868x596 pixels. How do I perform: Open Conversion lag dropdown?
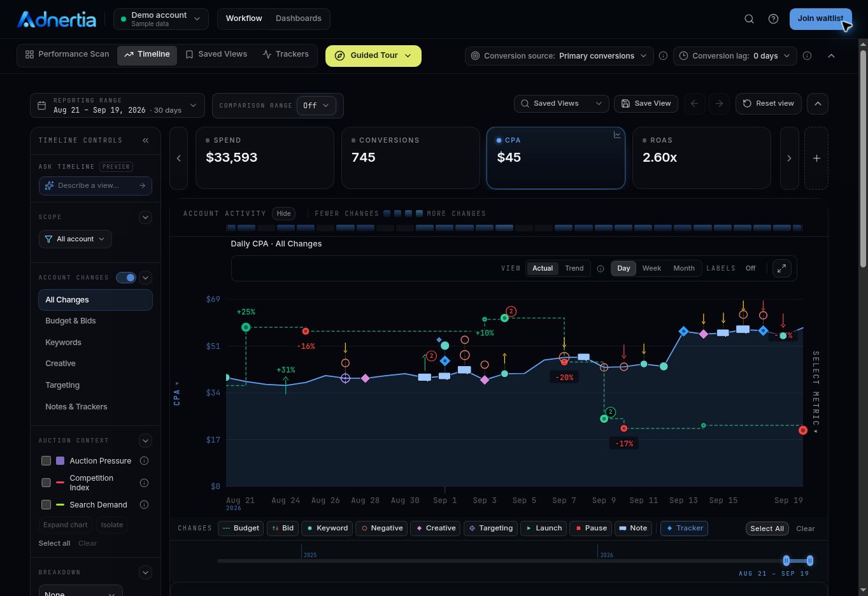pyautogui.click(x=735, y=56)
